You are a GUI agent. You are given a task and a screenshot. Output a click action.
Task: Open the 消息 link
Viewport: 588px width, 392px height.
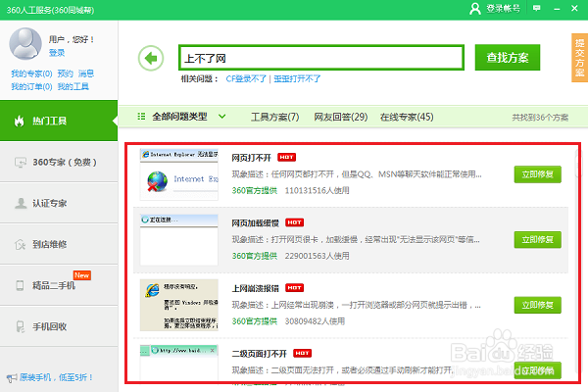[86, 73]
